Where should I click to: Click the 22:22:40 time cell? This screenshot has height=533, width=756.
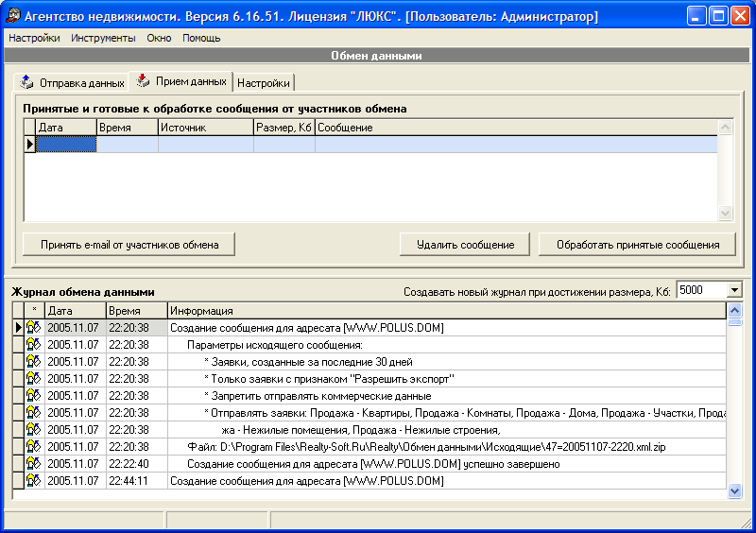coord(137,464)
